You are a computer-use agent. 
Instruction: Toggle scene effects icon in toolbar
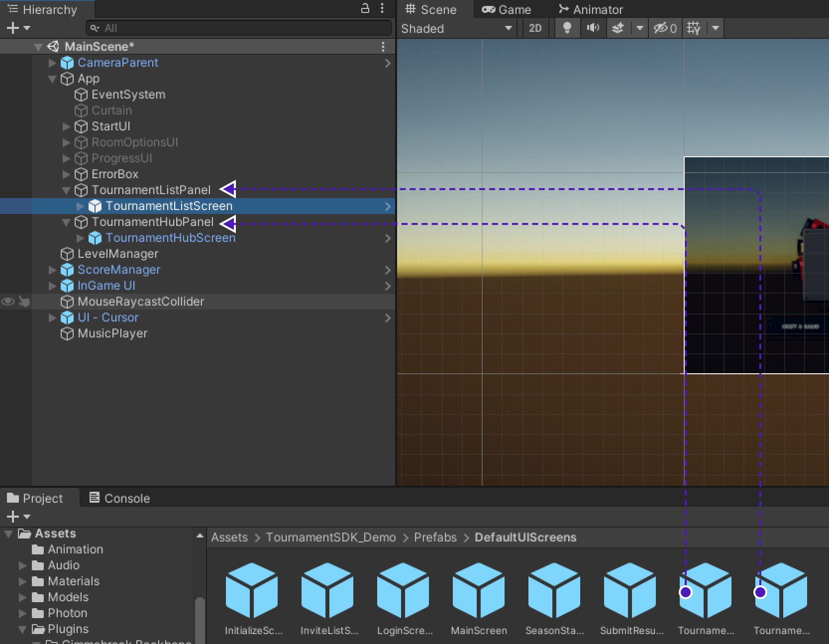pos(618,28)
